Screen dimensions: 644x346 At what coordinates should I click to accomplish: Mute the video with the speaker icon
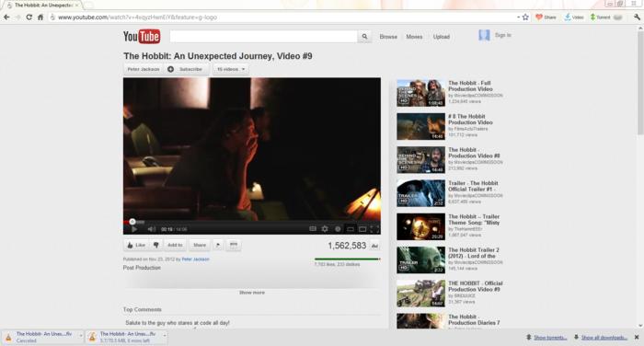click(x=151, y=229)
